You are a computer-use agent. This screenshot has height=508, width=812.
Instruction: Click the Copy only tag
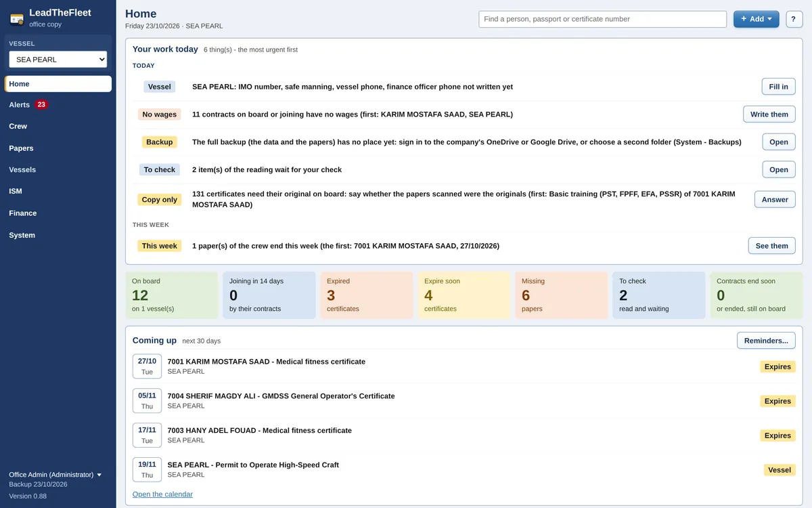[x=160, y=200]
